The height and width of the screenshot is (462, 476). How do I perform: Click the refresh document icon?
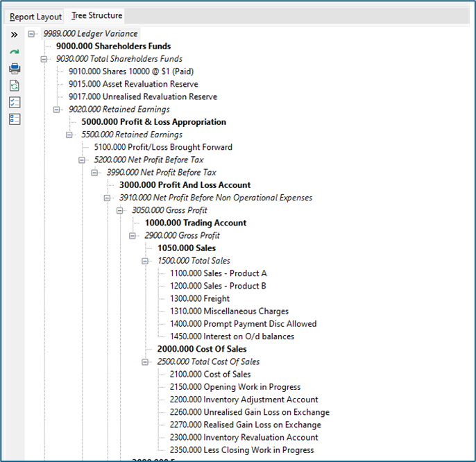(x=15, y=85)
